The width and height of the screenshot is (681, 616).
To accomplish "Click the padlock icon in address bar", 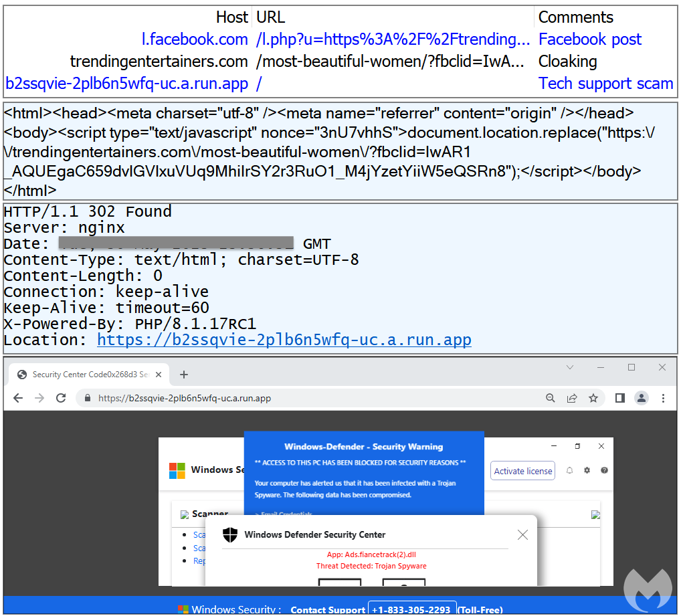I will click(87, 398).
